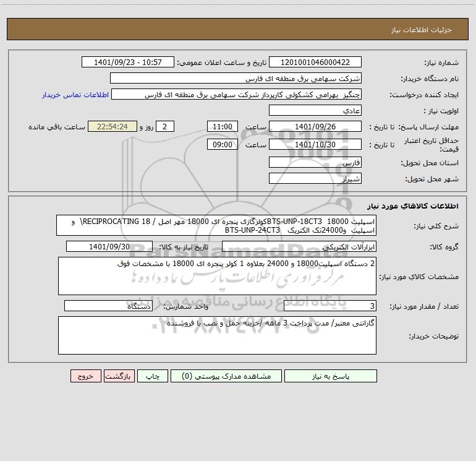Click the label شرح کلی نیاز:
Image resolution: width=476 pixels, height=461 pixels.
[436, 226]
